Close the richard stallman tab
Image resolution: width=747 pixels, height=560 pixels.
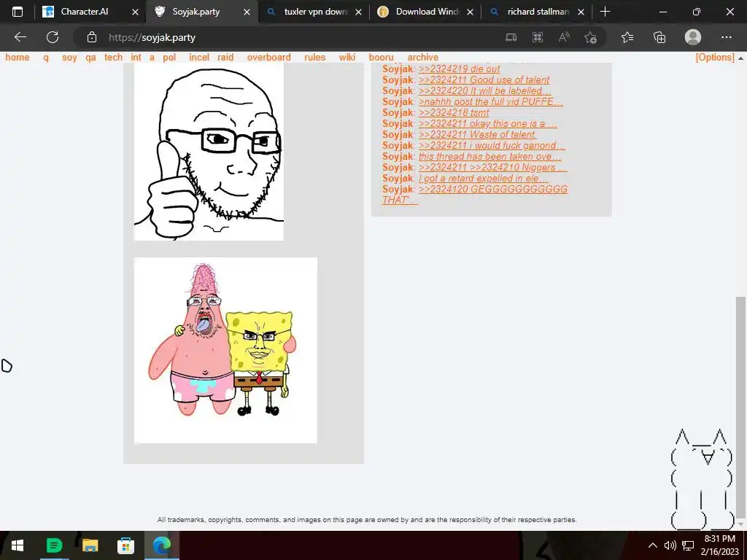pyautogui.click(x=581, y=12)
